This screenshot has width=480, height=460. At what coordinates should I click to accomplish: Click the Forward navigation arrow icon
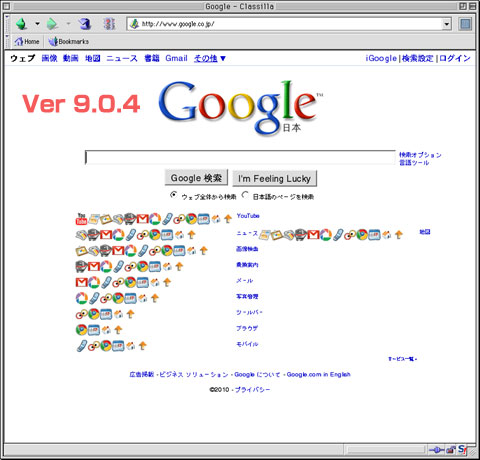pos(52,24)
